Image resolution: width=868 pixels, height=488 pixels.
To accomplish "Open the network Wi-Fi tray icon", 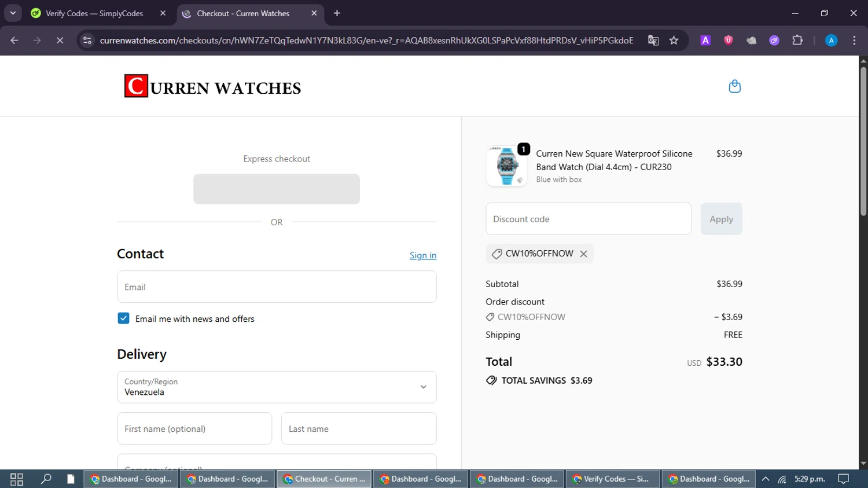I will tap(782, 479).
